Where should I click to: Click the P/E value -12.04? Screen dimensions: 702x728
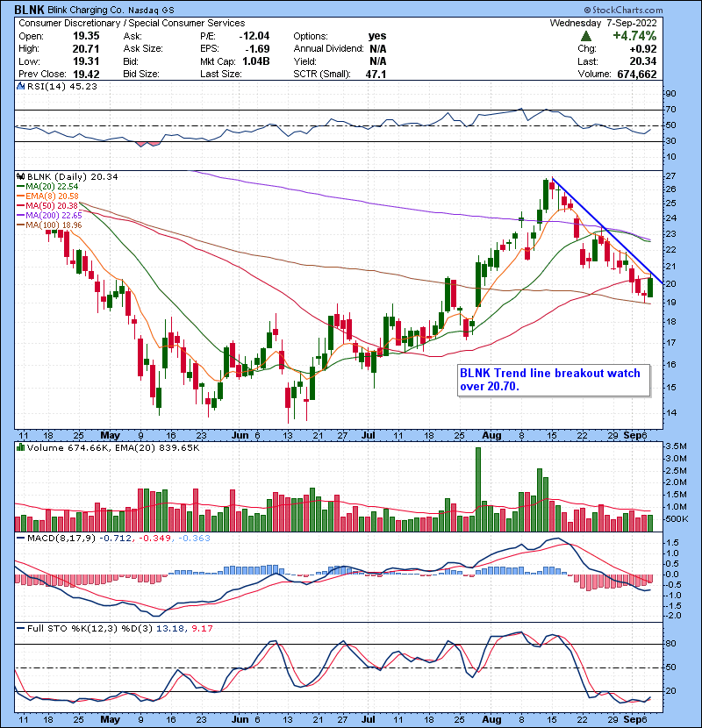click(x=254, y=36)
